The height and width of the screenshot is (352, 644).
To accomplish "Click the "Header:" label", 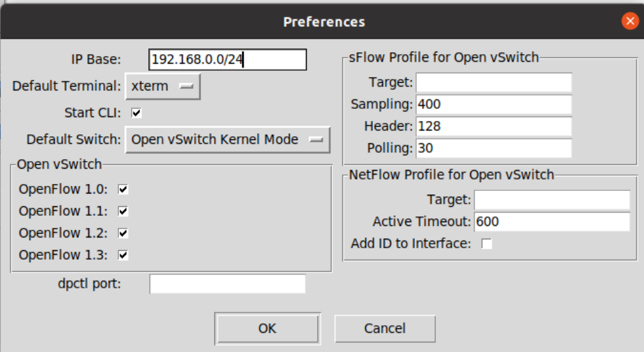I will 389,126.
